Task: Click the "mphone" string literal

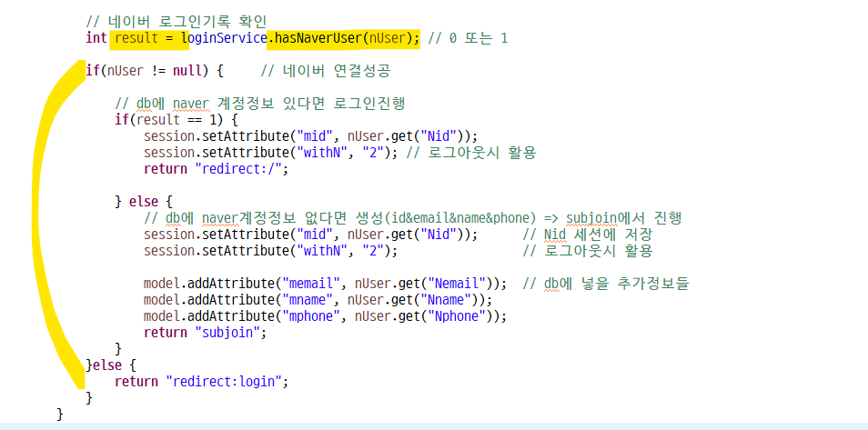Action: (310, 316)
